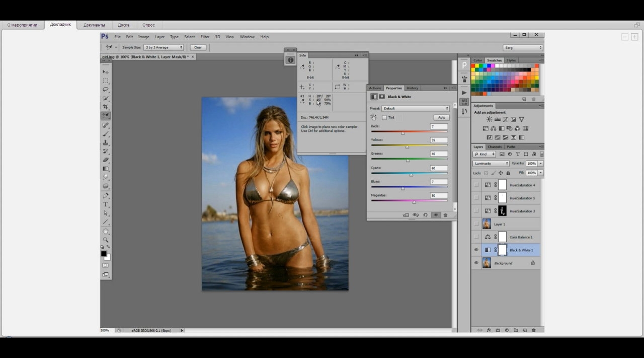The width and height of the screenshot is (644, 358).
Task: Collapse the Info panel double arrows
Action: click(357, 55)
